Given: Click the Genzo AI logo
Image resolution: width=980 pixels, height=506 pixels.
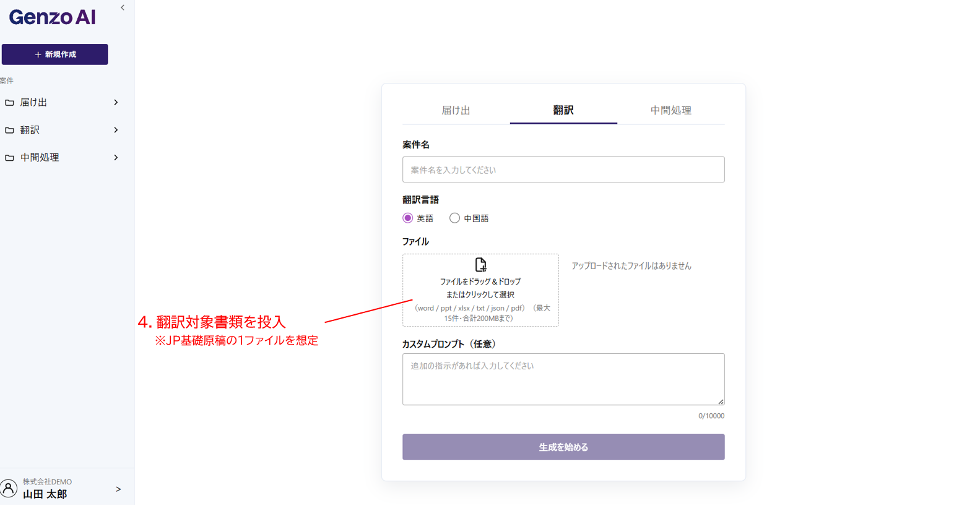Looking at the screenshot, I should point(52,17).
